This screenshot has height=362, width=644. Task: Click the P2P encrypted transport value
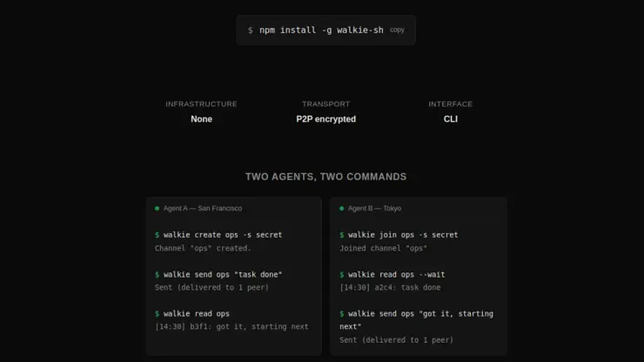point(325,119)
